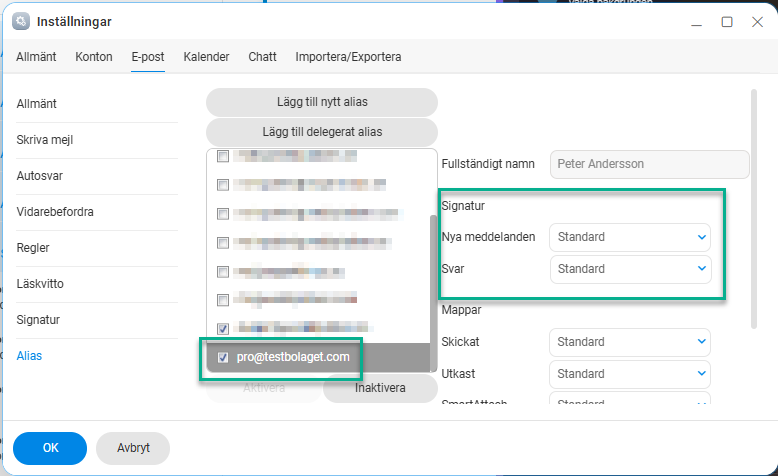Click Avbryt to cancel
Screen dimensions: 778x476
(133, 448)
